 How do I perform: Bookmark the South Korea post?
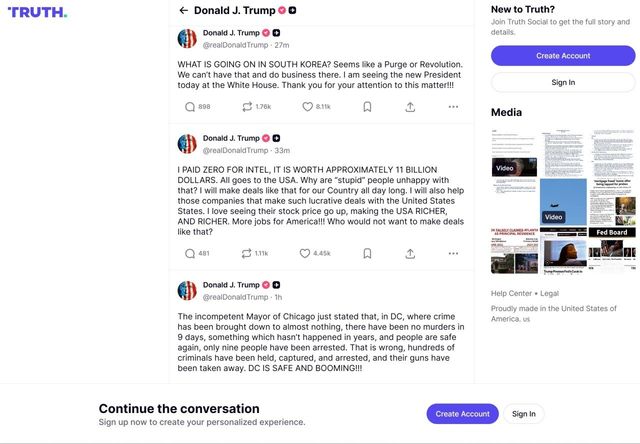pyautogui.click(x=367, y=106)
